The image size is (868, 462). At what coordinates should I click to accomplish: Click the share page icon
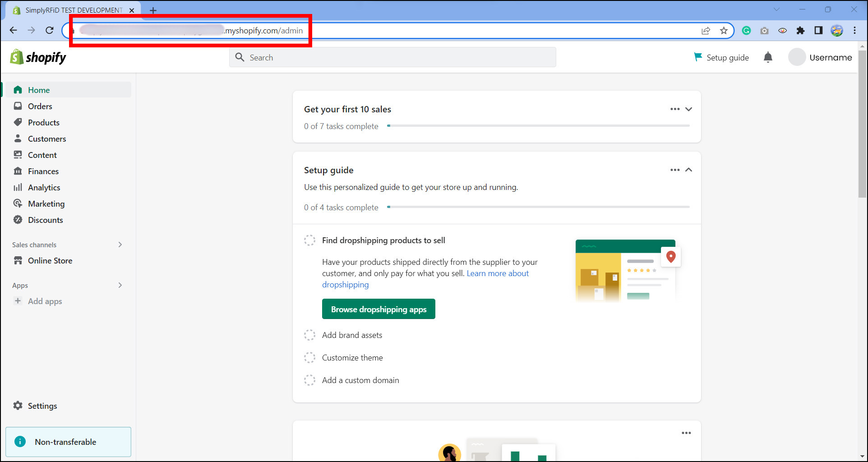coord(706,30)
